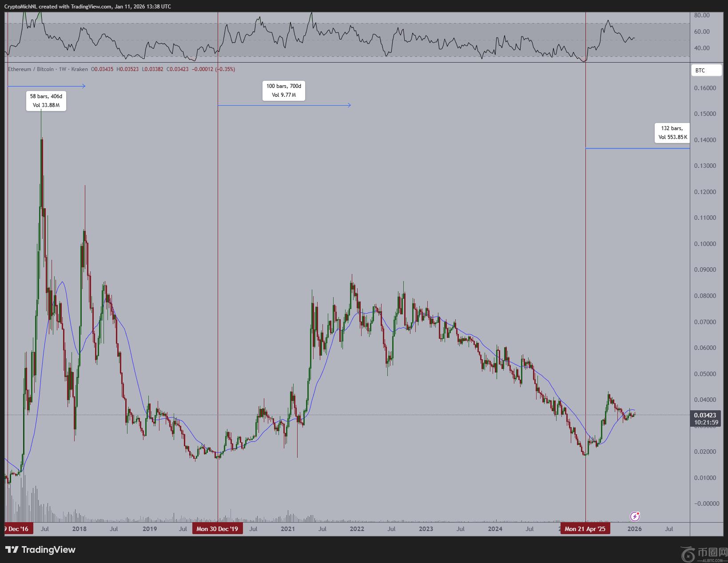Open the BTC currency selector

coord(706,71)
